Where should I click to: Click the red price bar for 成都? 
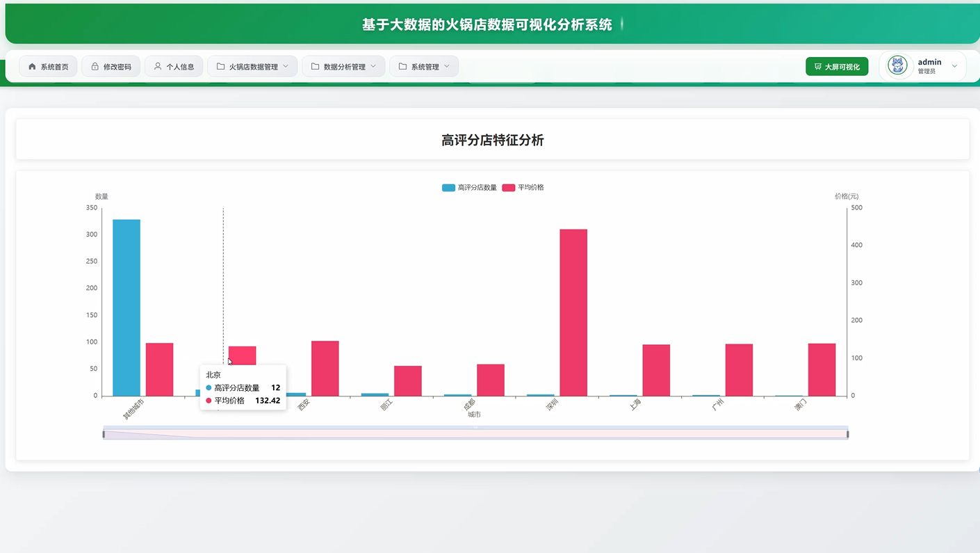491,380
